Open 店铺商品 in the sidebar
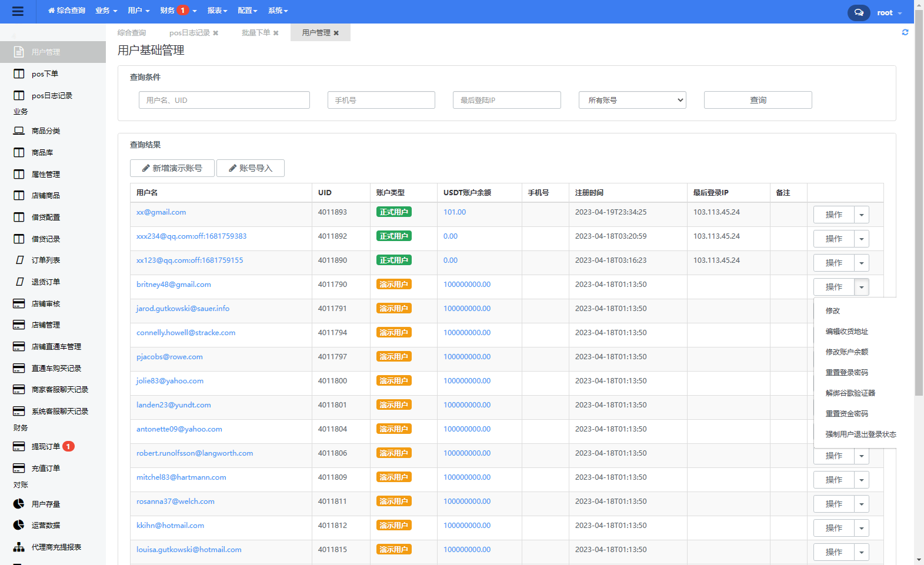 pyautogui.click(x=53, y=195)
